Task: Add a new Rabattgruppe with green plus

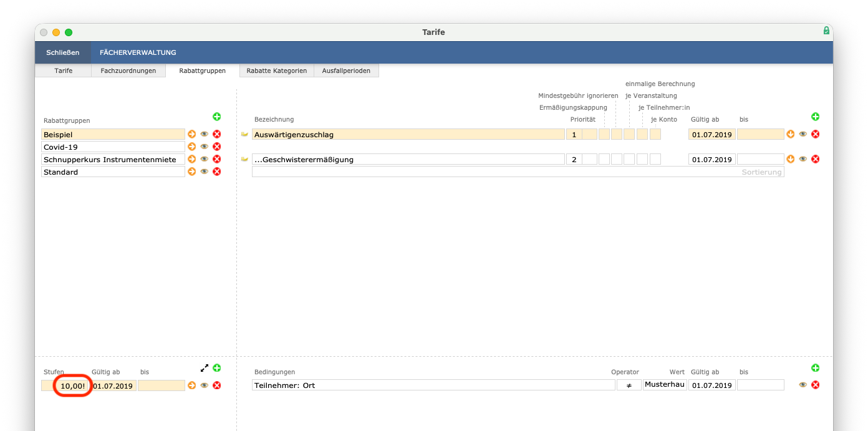Action: [x=217, y=117]
